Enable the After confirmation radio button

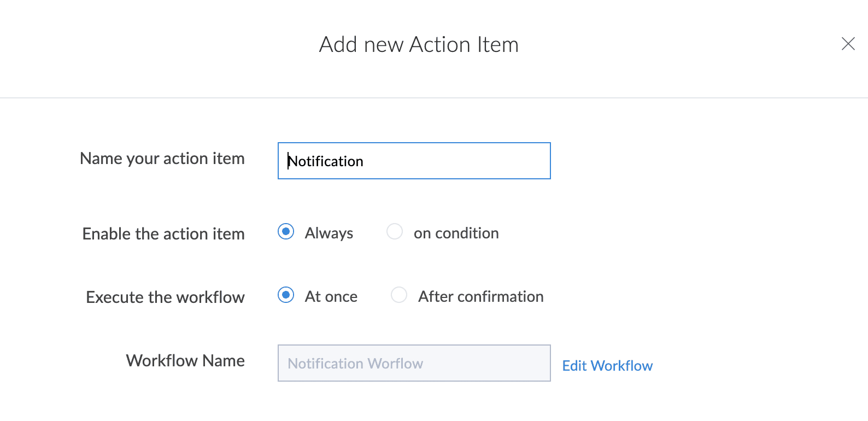coord(399,295)
